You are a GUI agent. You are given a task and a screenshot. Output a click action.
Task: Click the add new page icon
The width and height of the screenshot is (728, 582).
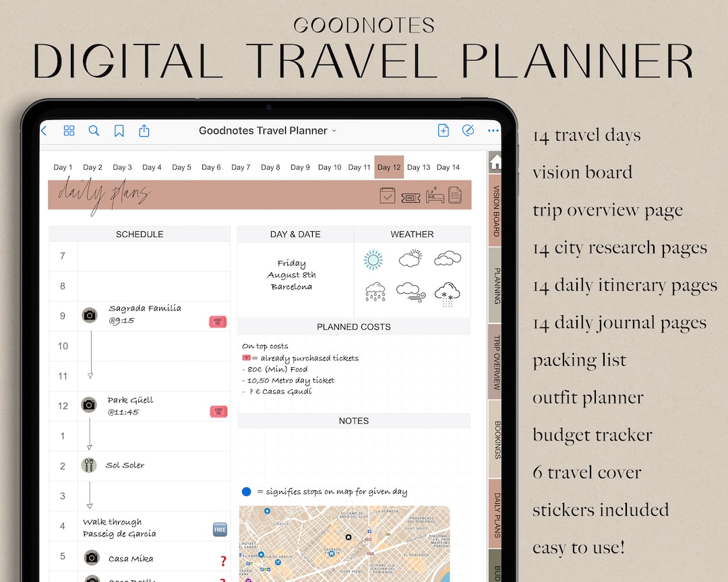coord(443,131)
